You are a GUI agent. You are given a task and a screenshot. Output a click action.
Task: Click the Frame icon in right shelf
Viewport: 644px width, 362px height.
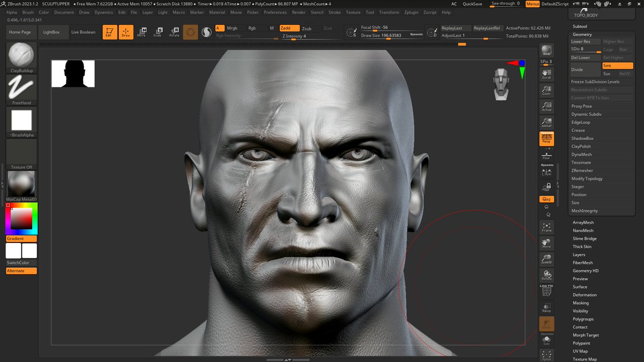(x=546, y=227)
